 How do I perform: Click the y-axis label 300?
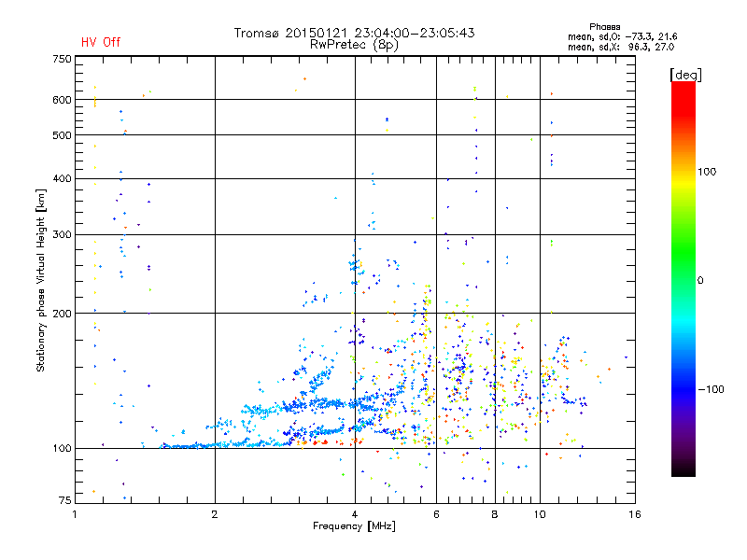point(62,235)
